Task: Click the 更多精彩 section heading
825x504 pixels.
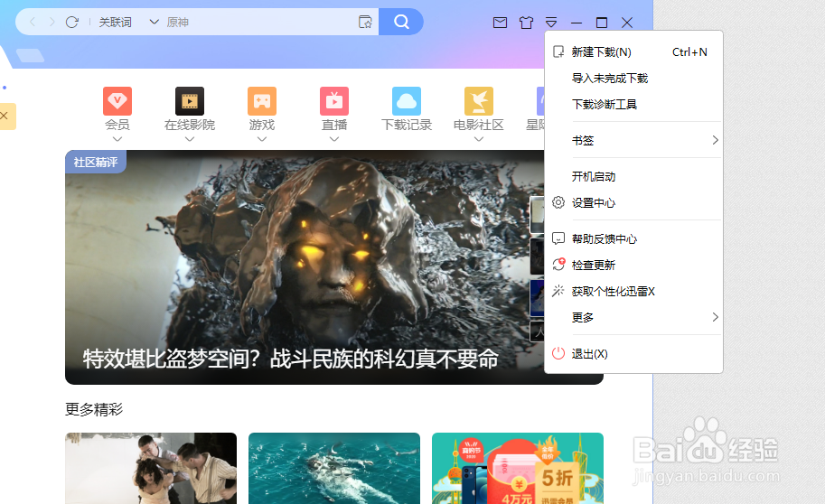Action: click(94, 409)
